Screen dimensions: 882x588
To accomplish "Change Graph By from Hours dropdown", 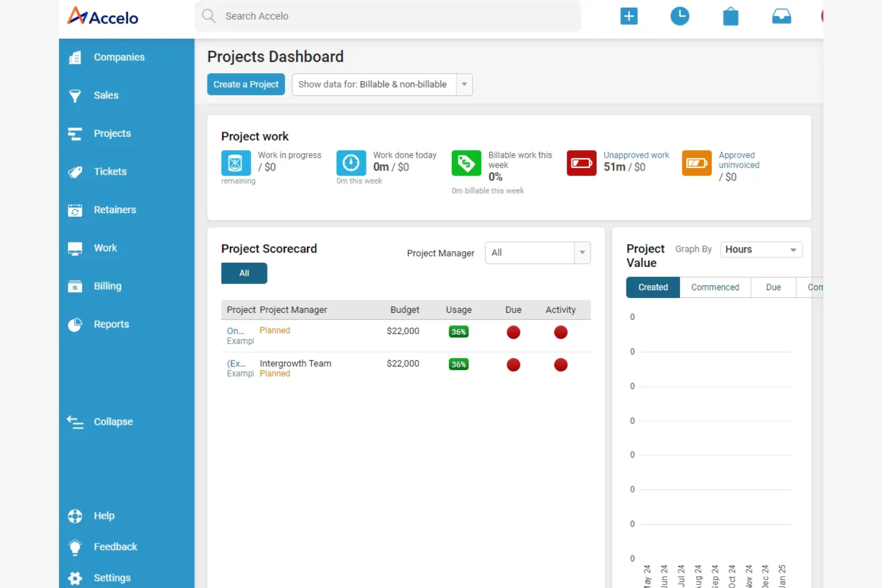I will click(x=761, y=249).
